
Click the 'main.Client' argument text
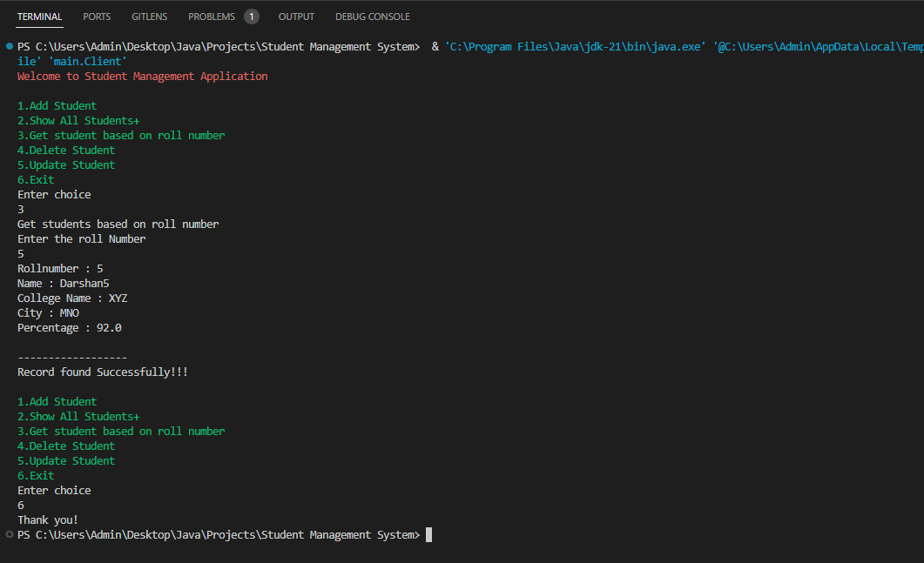click(x=87, y=61)
